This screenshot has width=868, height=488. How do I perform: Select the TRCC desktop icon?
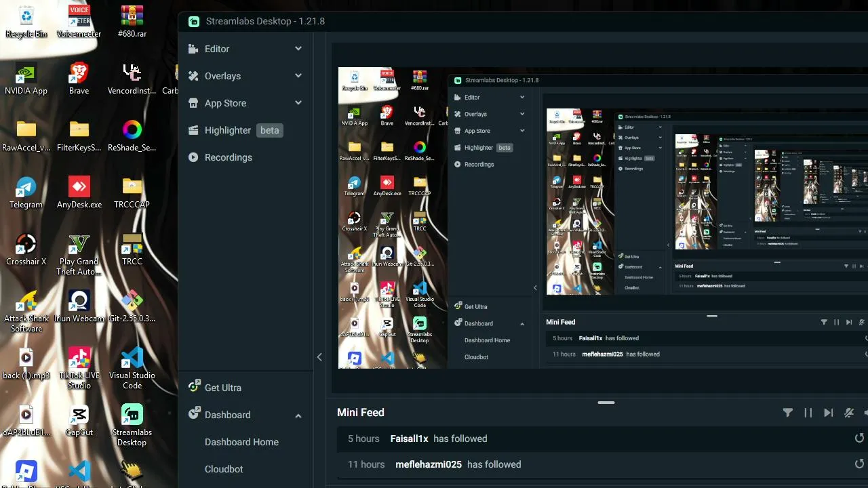pos(132,249)
